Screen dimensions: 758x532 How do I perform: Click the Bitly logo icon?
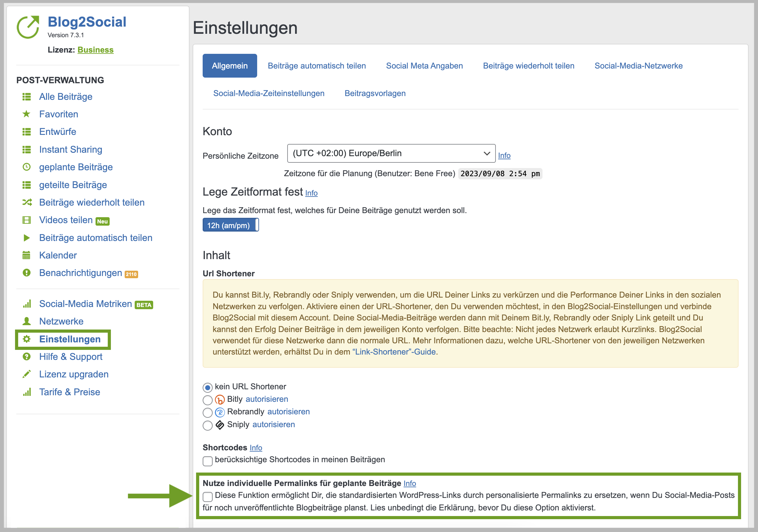click(220, 400)
